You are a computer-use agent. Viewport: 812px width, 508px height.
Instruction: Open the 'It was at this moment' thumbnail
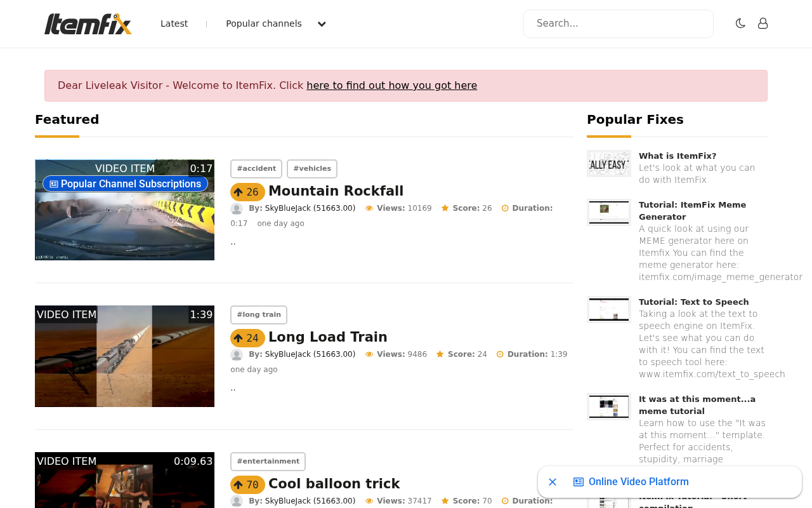click(609, 406)
